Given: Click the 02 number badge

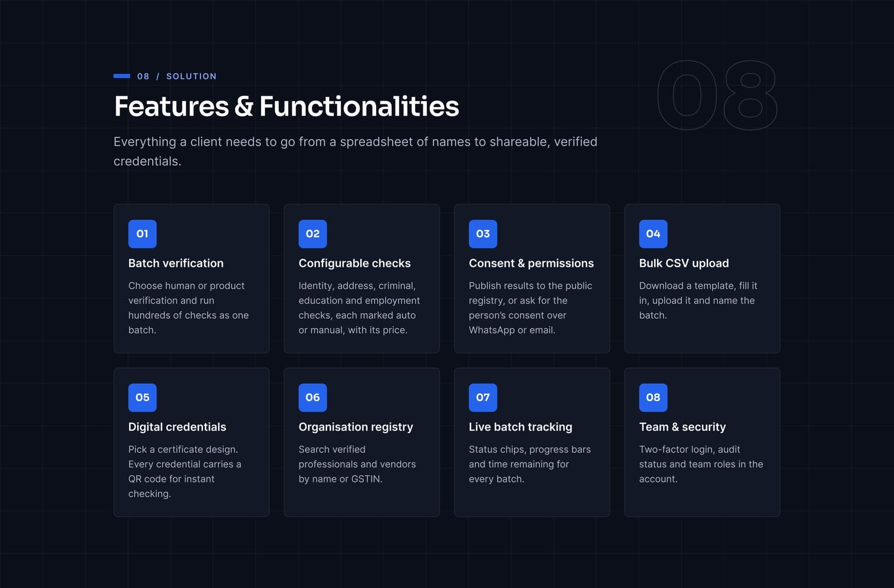Looking at the screenshot, I should [x=312, y=234].
